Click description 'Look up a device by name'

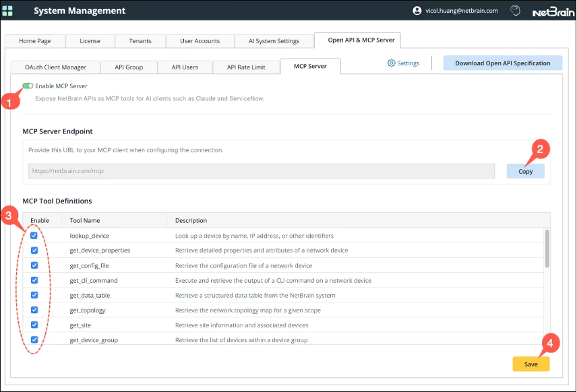pyautogui.click(x=254, y=236)
